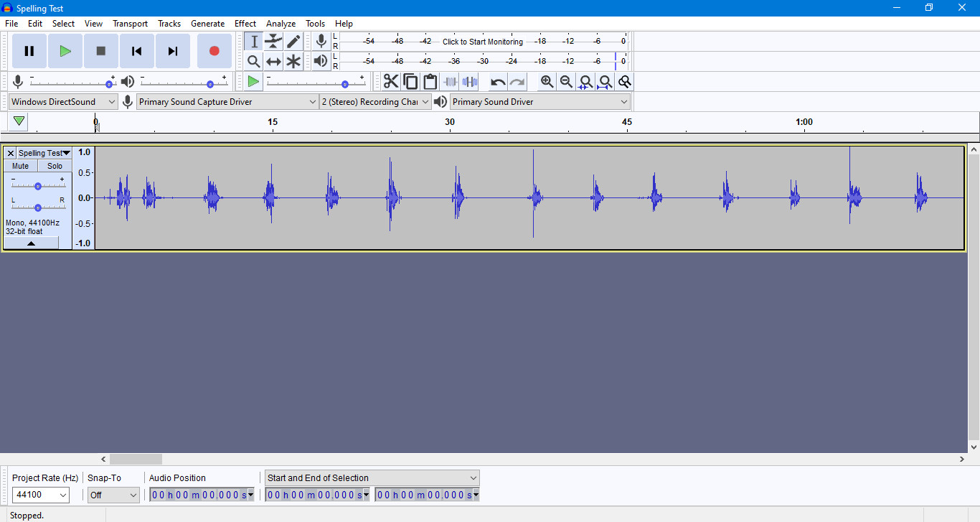Click the Undo arrow icon
Screen dimensions: 980x522
[498, 82]
